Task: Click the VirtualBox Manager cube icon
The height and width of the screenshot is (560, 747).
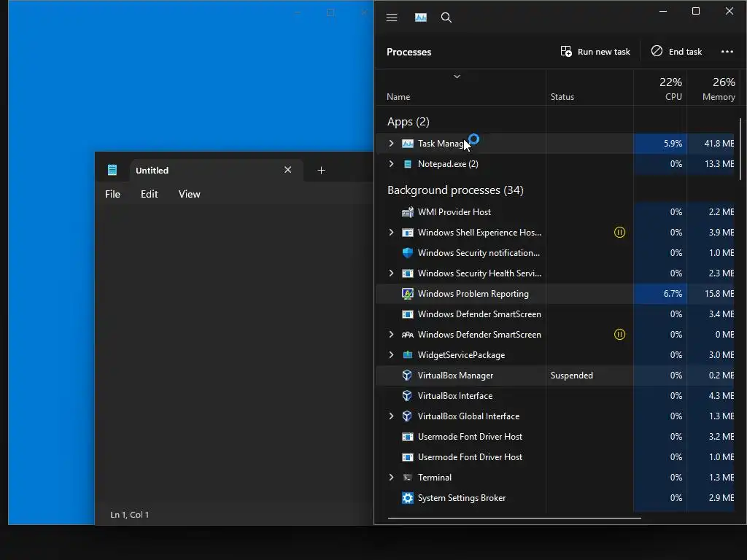Action: [407, 376]
